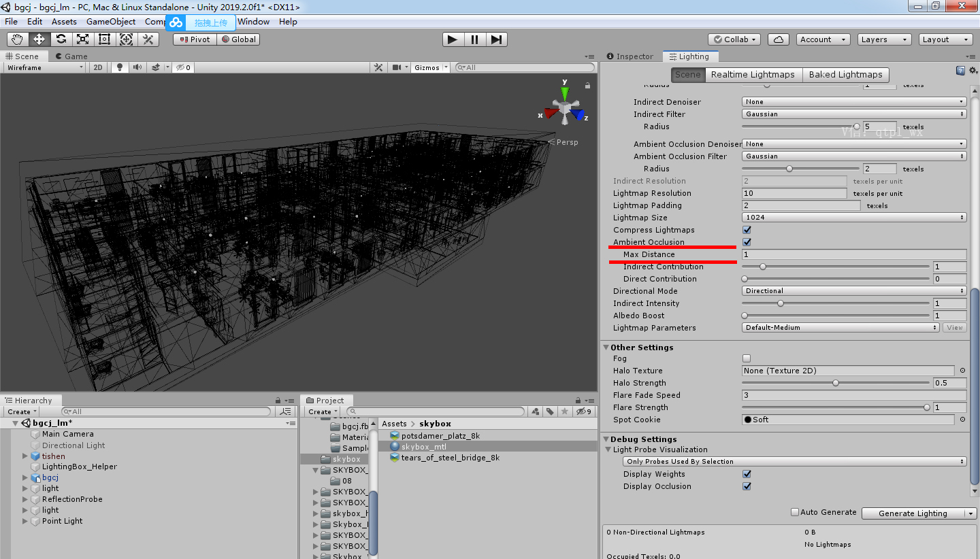Screen dimensions: 980x559
Task: Click the Pause button
Action: [474, 39]
